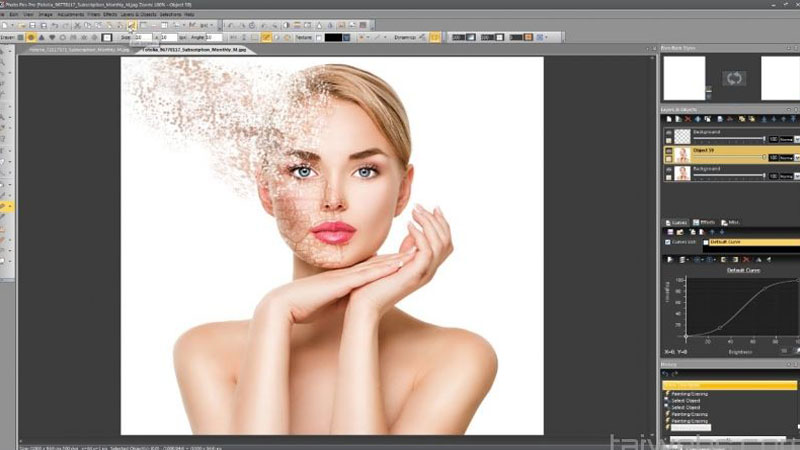Adjust the opacity slider of the checkerboard-thumbnail Background layer
The width and height of the screenshot is (800, 450).
pos(730,139)
